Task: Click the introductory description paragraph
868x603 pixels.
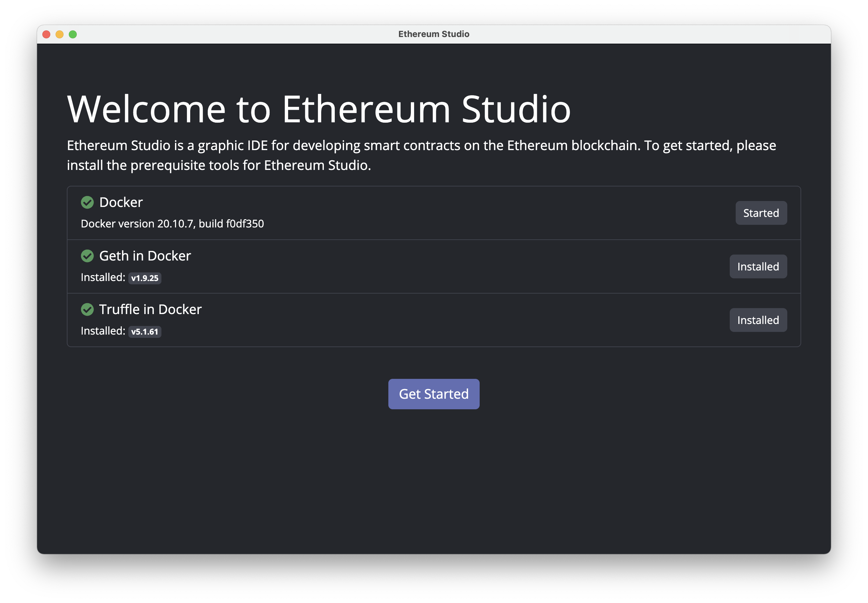Action: click(421, 155)
